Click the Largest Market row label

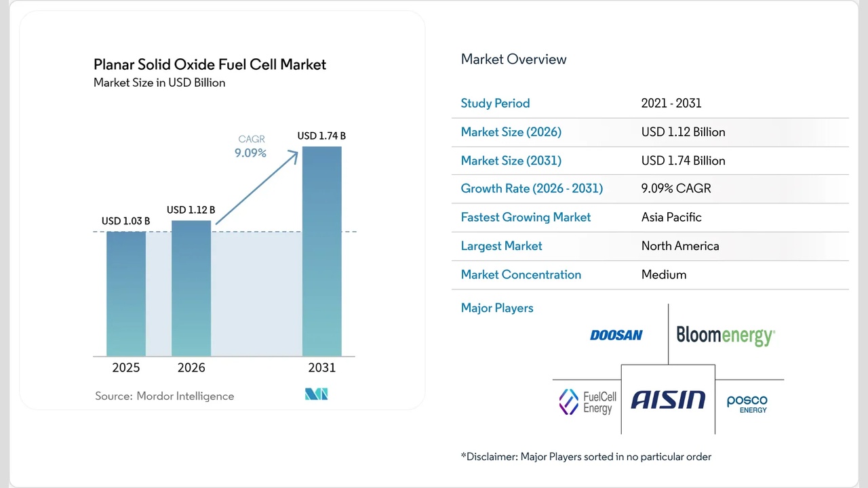[501, 246]
